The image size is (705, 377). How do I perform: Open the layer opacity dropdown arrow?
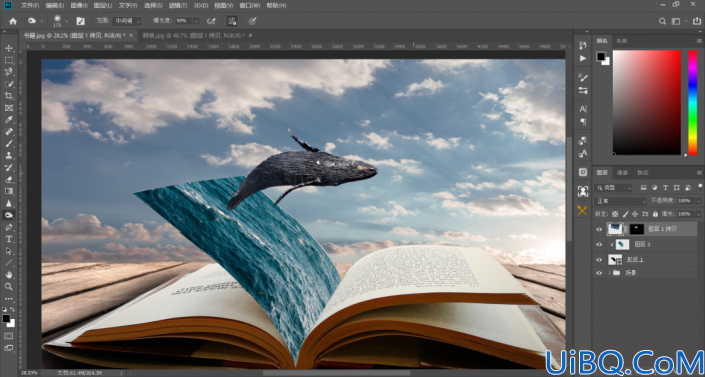698,201
